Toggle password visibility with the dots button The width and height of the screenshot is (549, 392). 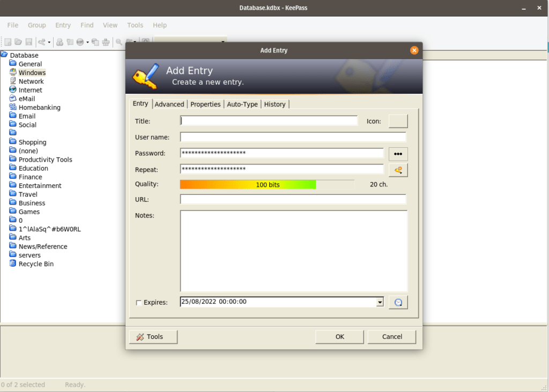pos(398,154)
